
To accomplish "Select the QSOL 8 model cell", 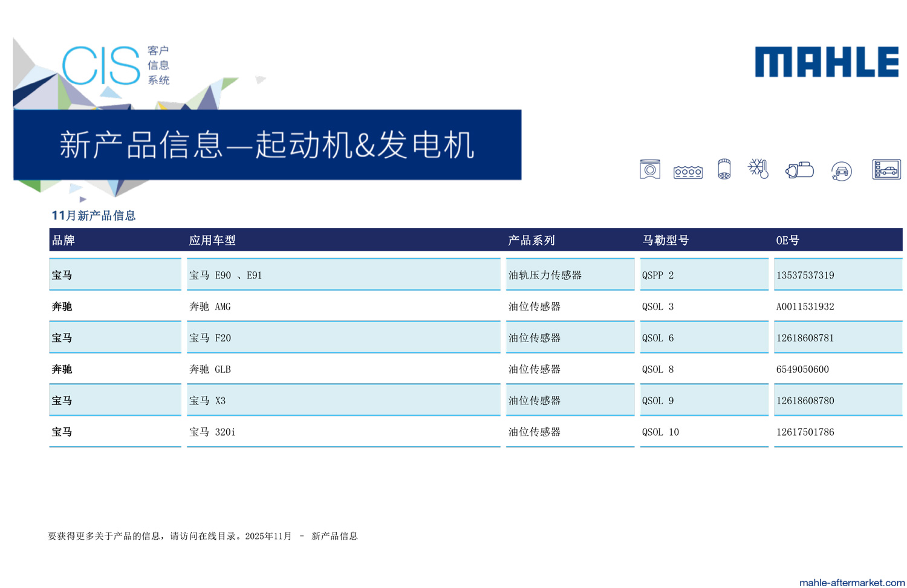I will click(x=657, y=369).
